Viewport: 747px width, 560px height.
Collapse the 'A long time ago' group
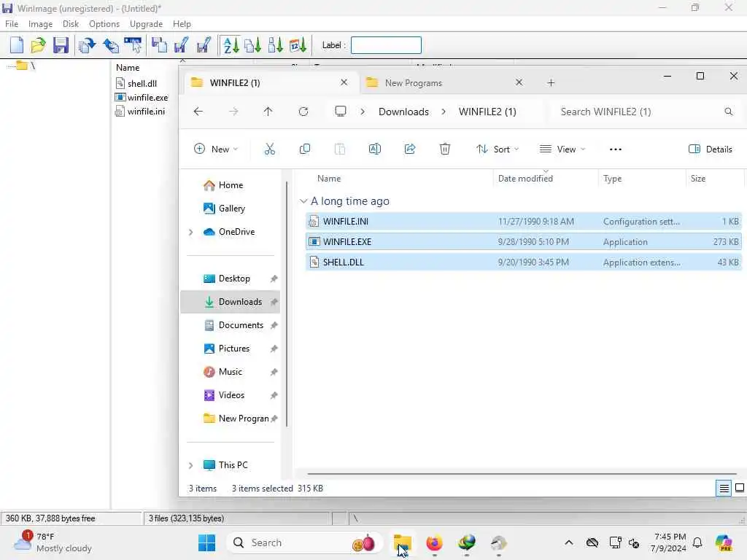coord(303,201)
